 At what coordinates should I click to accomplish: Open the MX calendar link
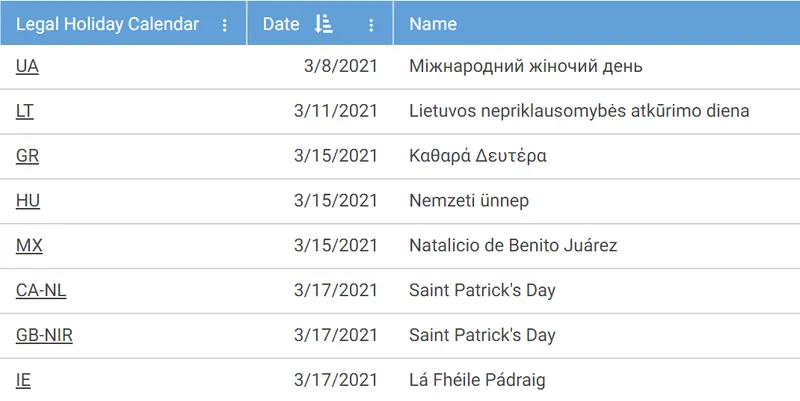tap(29, 246)
